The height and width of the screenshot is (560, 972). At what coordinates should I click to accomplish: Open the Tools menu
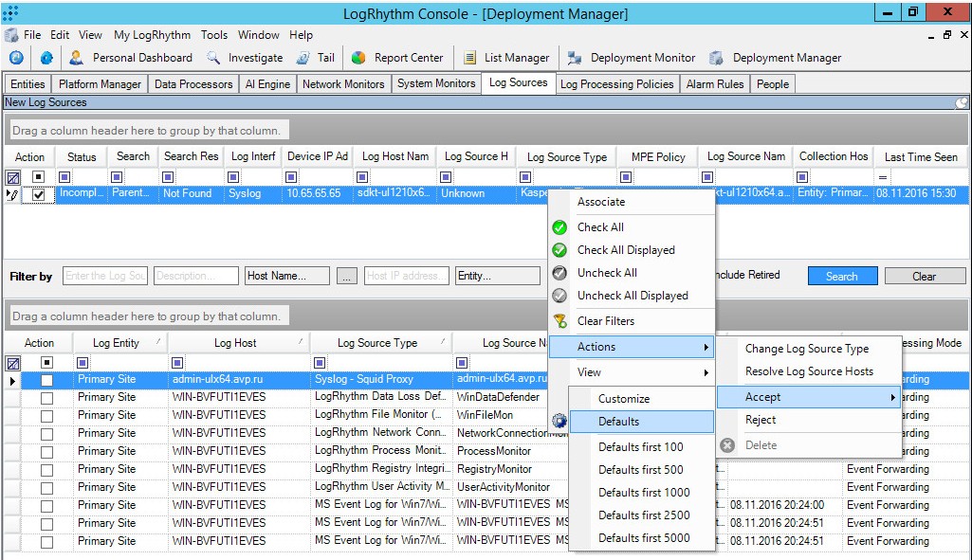[213, 34]
